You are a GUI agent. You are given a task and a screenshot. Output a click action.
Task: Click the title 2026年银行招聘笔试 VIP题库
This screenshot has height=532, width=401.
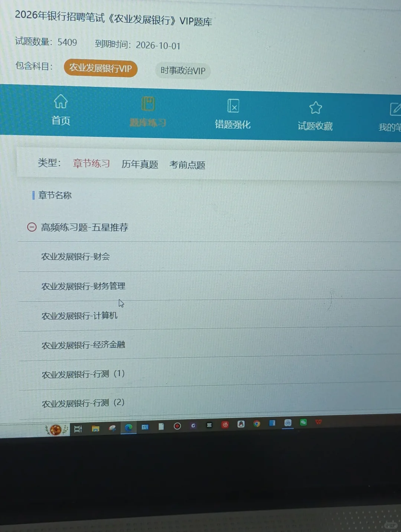(x=114, y=18)
